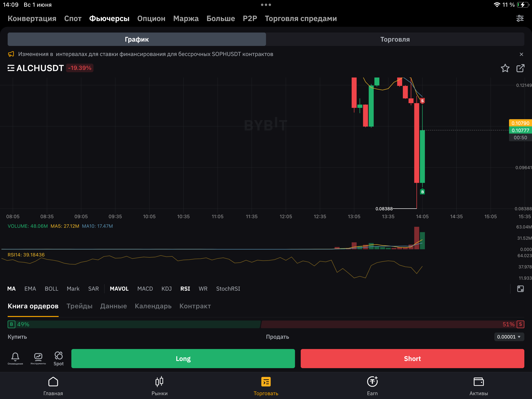
Task: Open trading settings sliders icon
Action: [x=520, y=18]
